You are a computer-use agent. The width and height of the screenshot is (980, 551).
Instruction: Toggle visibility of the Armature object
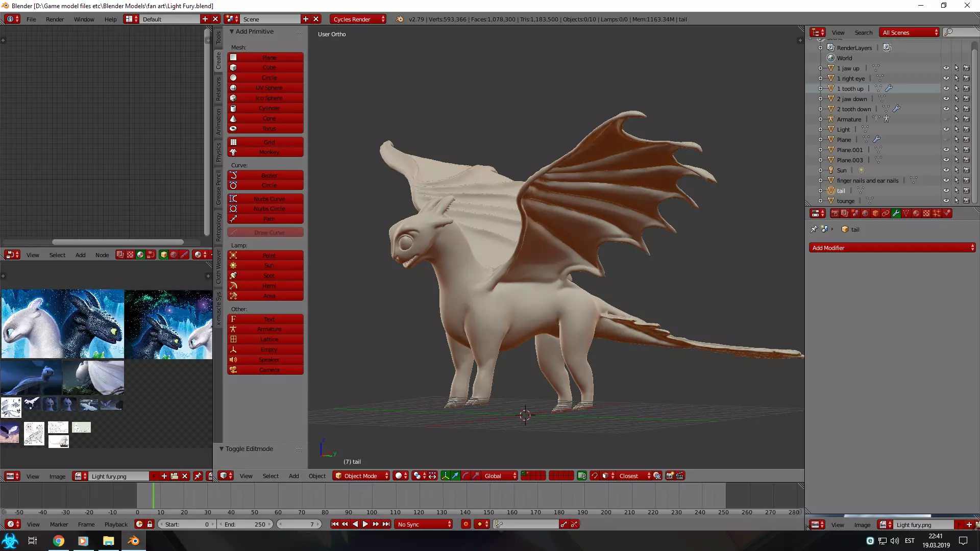pos(946,119)
